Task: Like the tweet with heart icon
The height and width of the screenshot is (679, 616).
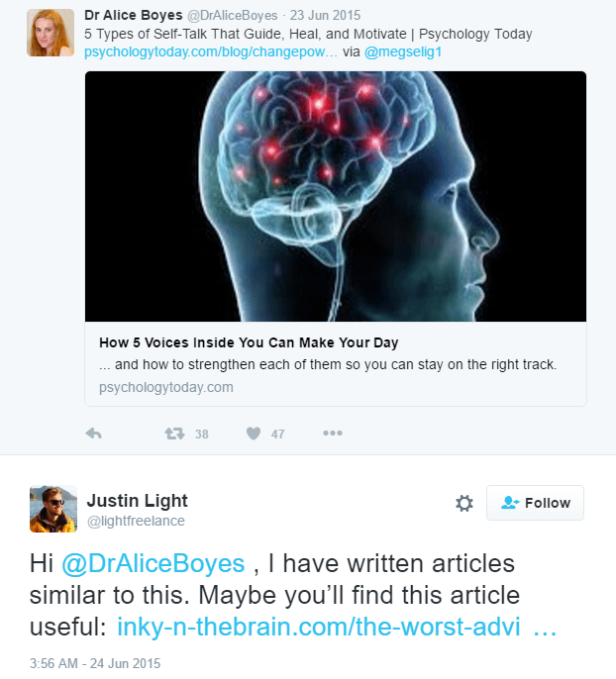Action: tap(254, 434)
